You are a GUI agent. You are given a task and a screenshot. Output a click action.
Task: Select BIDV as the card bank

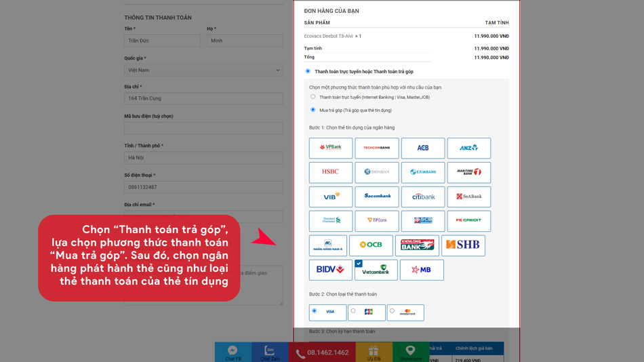[331, 270]
